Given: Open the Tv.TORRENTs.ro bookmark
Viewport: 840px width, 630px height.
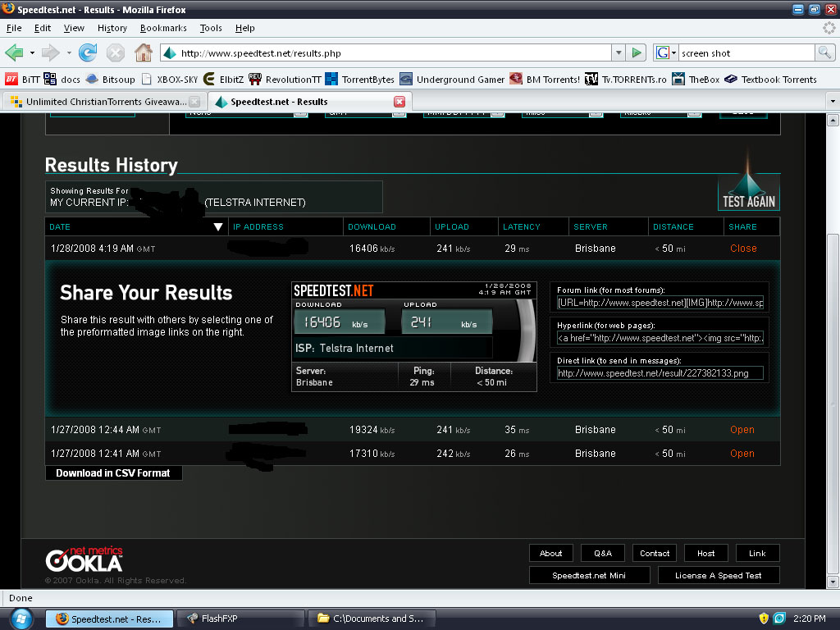Looking at the screenshot, I should [x=626, y=80].
